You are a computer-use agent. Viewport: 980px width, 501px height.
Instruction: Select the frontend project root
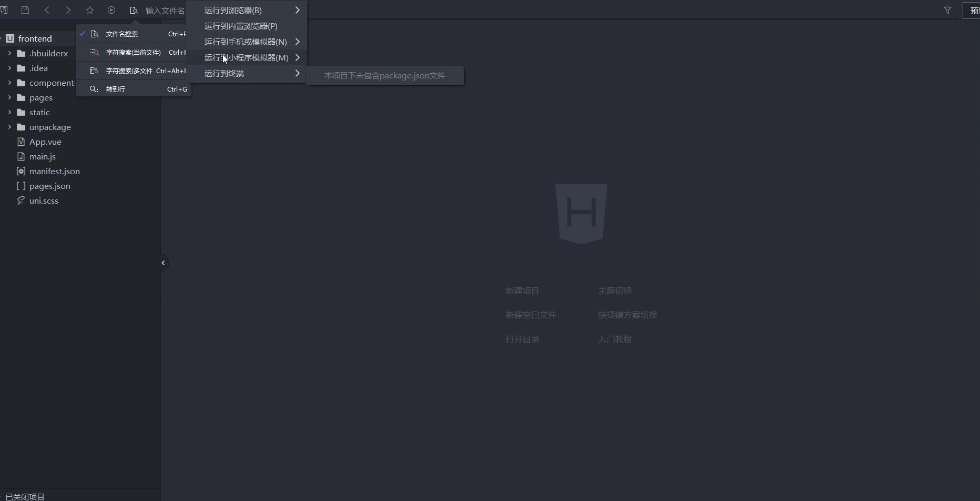[35, 38]
